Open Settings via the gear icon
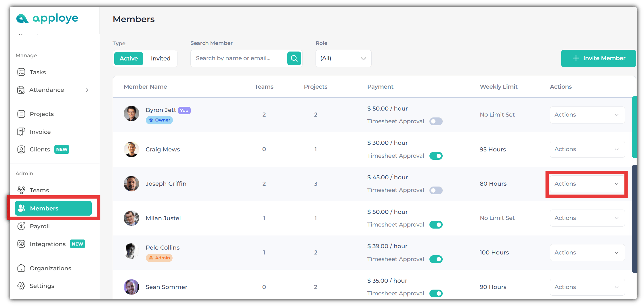Screen dimensions: 644x306 [x=21, y=286]
